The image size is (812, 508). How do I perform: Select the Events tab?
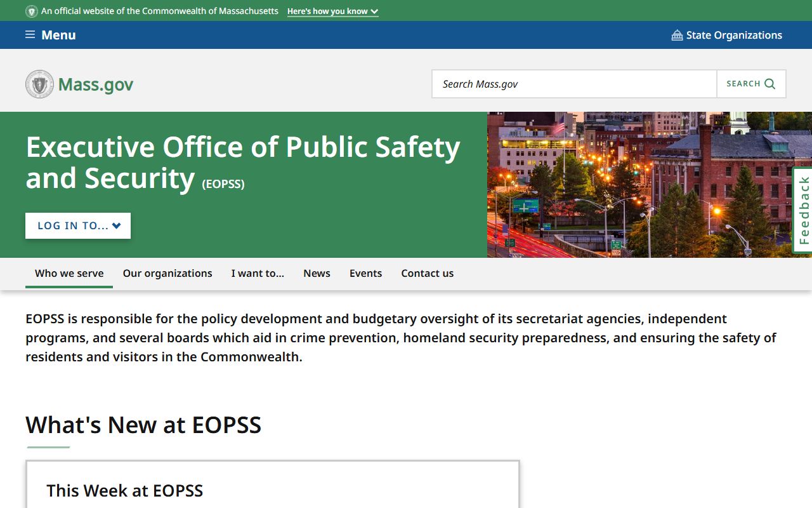pyautogui.click(x=365, y=274)
